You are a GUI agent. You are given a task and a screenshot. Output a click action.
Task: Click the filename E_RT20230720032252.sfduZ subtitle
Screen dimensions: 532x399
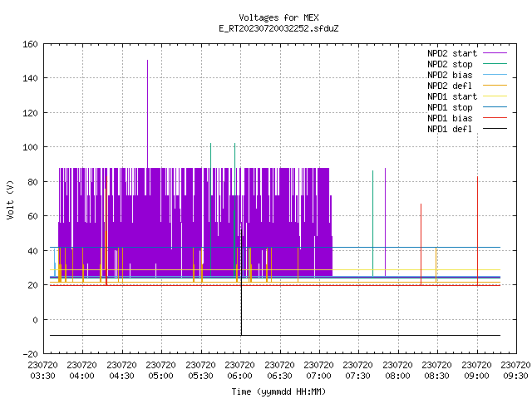click(x=278, y=28)
